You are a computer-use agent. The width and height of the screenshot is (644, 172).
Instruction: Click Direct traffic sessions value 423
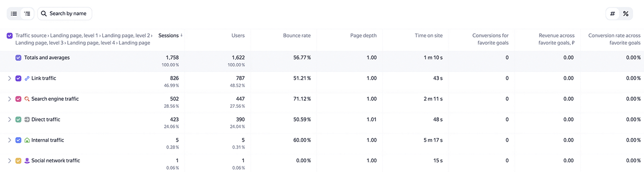coord(174,120)
